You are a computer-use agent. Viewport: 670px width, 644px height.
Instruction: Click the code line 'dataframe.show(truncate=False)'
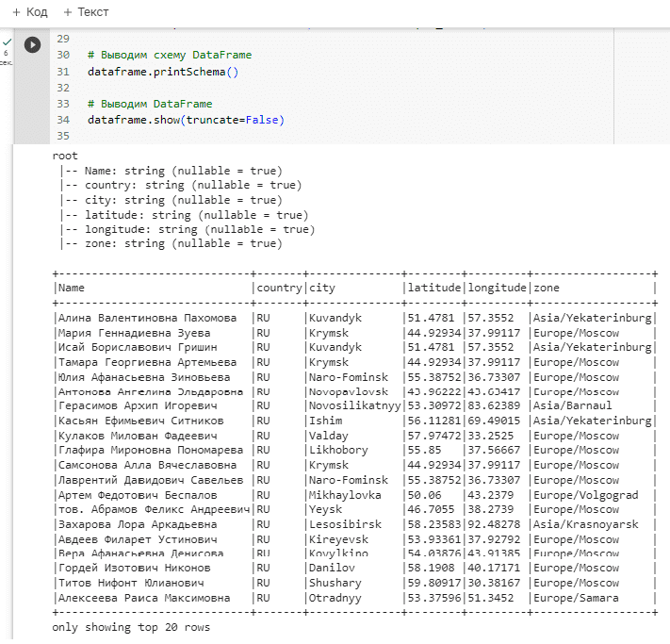tap(186, 120)
